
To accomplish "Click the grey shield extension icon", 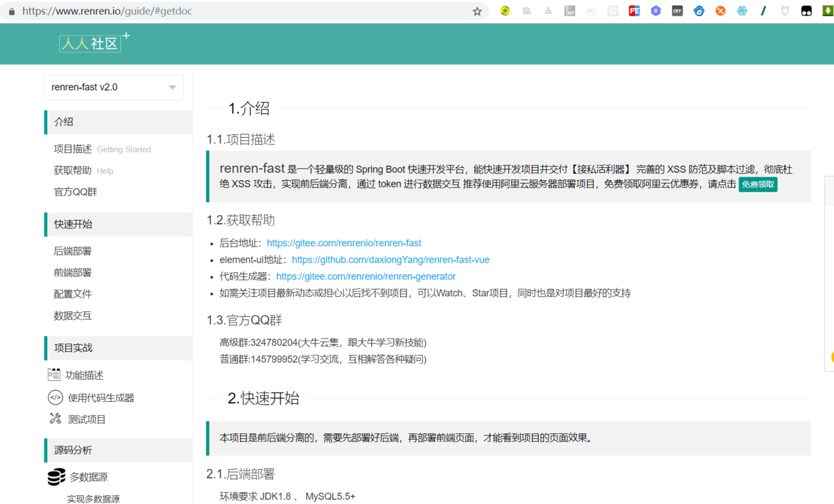I will (785, 11).
